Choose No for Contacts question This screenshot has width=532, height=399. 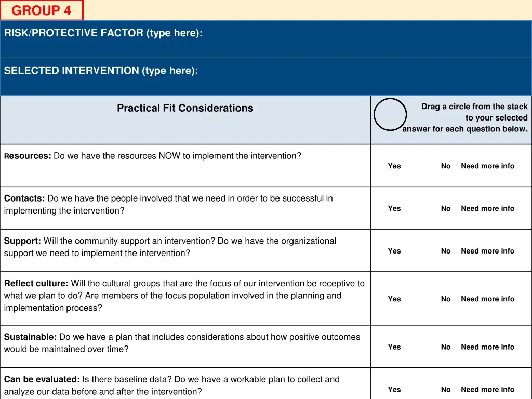click(445, 208)
